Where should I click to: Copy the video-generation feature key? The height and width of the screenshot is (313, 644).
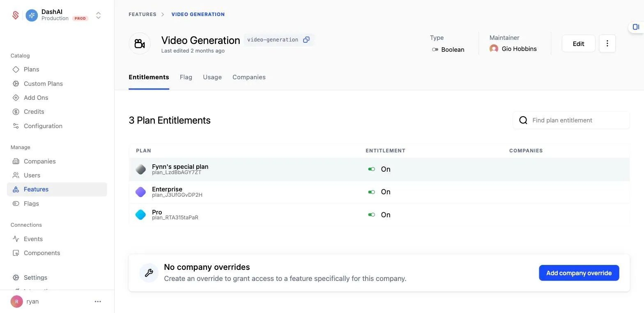[306, 40]
